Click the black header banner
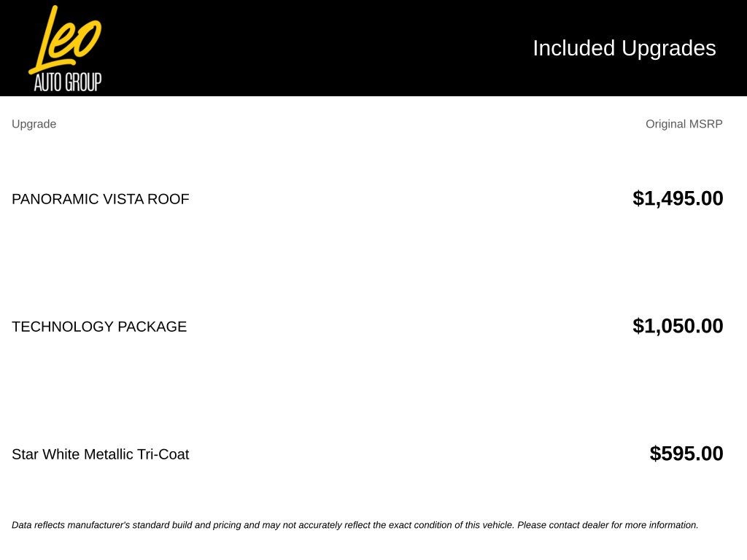This screenshot has width=747, height=560. point(373,48)
